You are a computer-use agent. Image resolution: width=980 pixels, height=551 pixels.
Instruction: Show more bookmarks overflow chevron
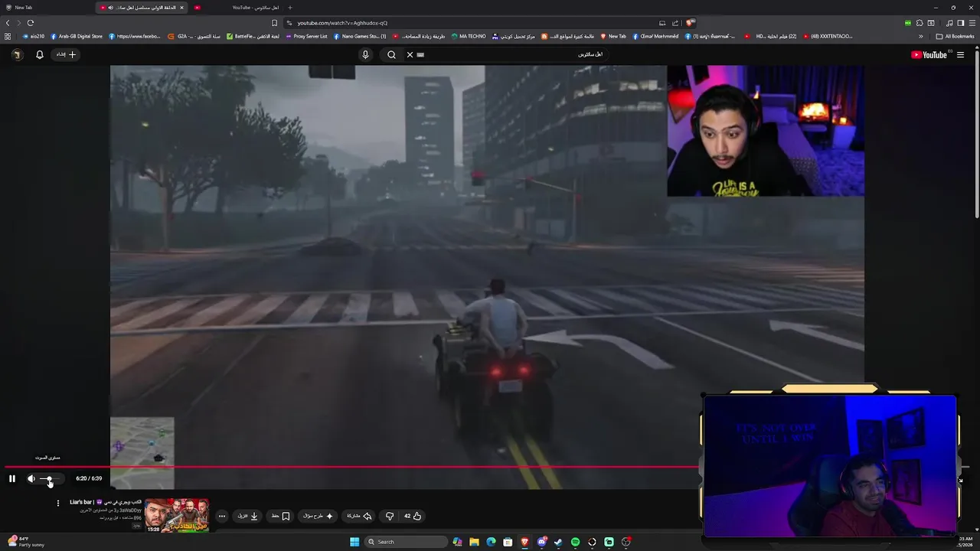click(x=921, y=36)
